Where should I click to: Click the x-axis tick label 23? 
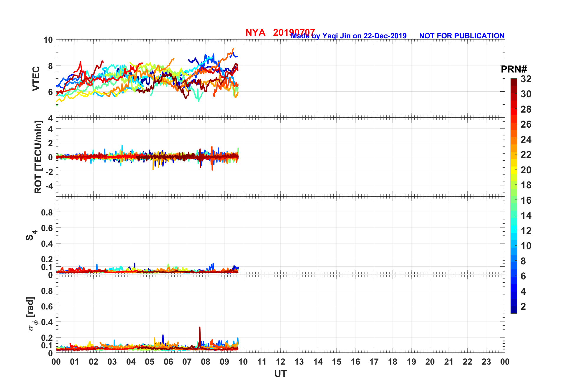tap(486, 362)
